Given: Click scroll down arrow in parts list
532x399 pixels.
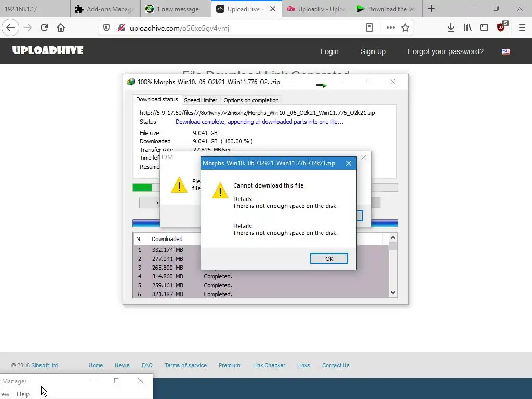Looking at the screenshot, I should (x=393, y=293).
